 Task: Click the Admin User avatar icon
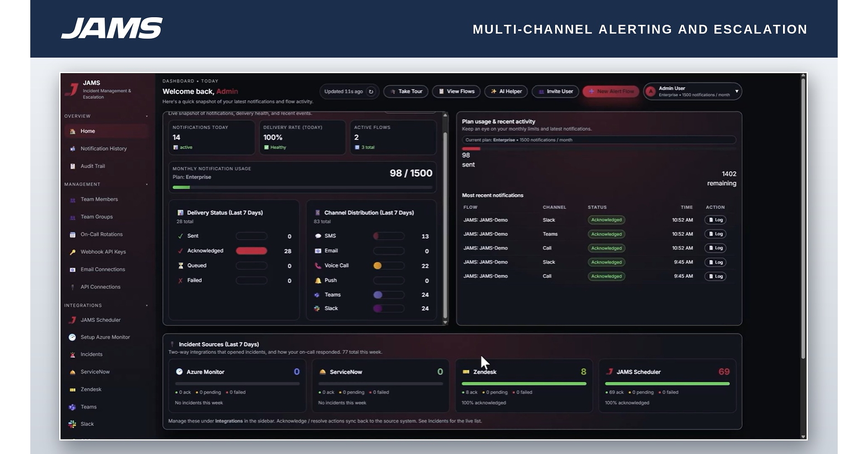pos(651,92)
